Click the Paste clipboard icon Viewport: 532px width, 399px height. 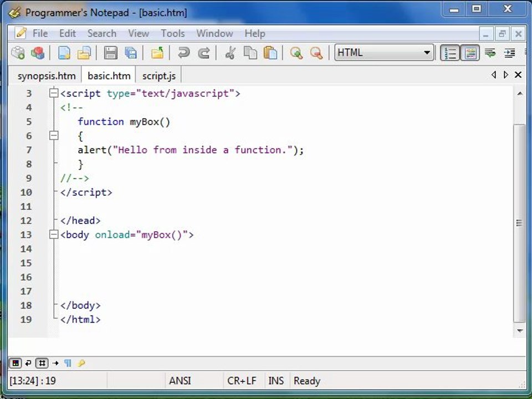pos(270,53)
